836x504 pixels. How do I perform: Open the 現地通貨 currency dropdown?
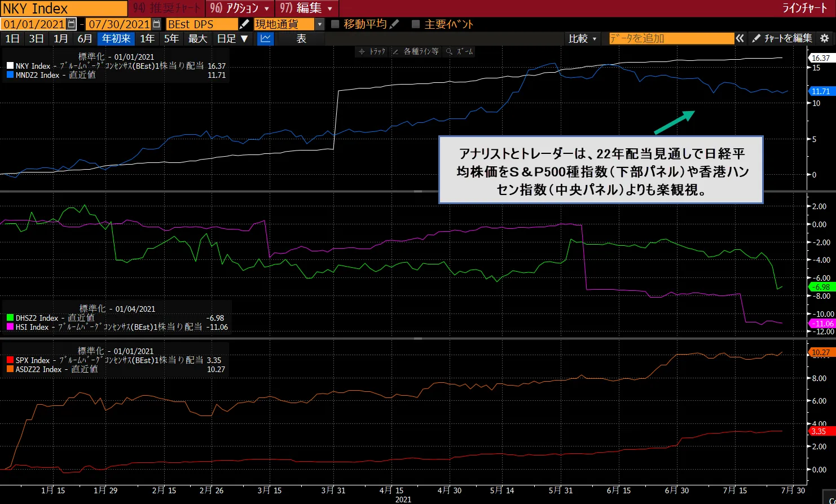319,24
